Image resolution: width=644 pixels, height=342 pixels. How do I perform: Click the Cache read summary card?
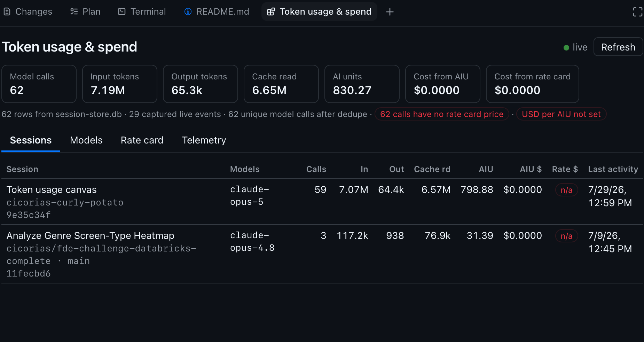pos(281,84)
